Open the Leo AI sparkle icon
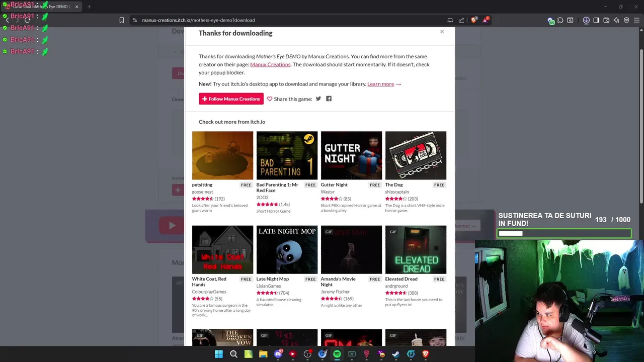 point(616,20)
